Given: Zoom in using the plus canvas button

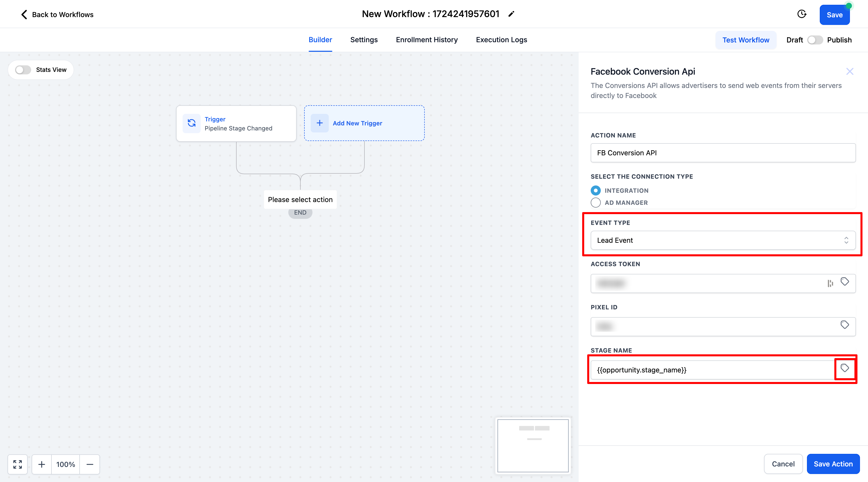Looking at the screenshot, I should pyautogui.click(x=42, y=464).
